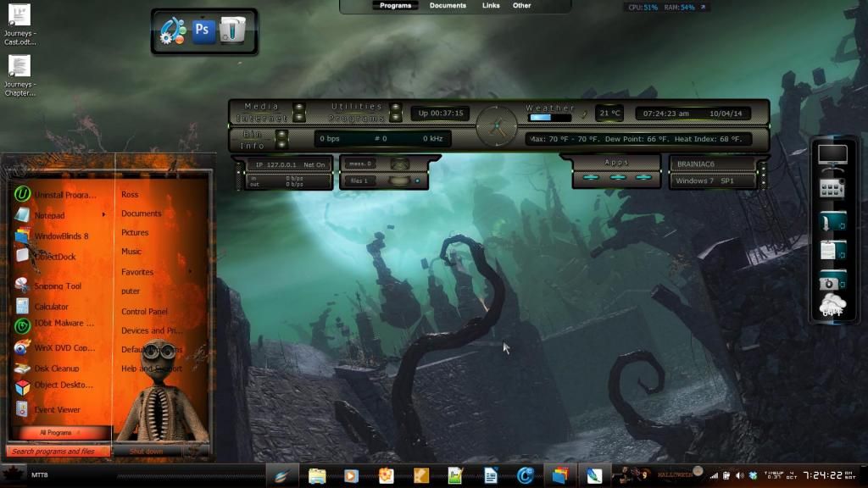
Task: Click the round compass dial in widget
Action: coord(497,126)
